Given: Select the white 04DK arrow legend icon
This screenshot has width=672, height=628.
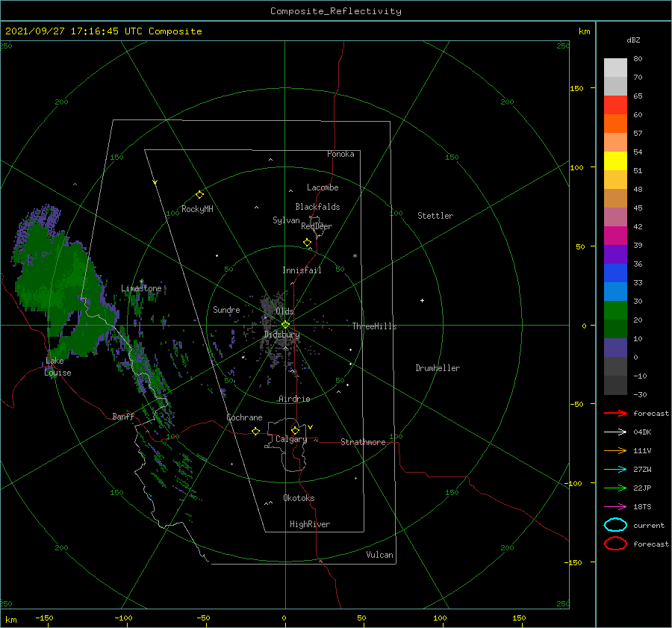Looking at the screenshot, I should tap(615, 432).
